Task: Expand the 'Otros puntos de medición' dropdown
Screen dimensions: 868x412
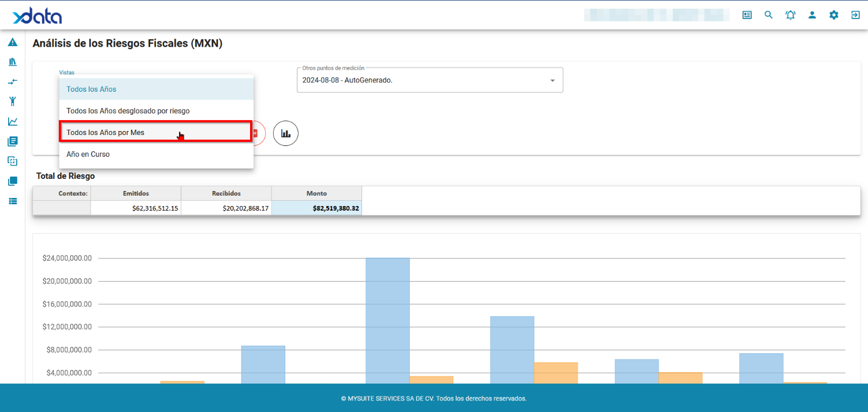Action: click(552, 80)
